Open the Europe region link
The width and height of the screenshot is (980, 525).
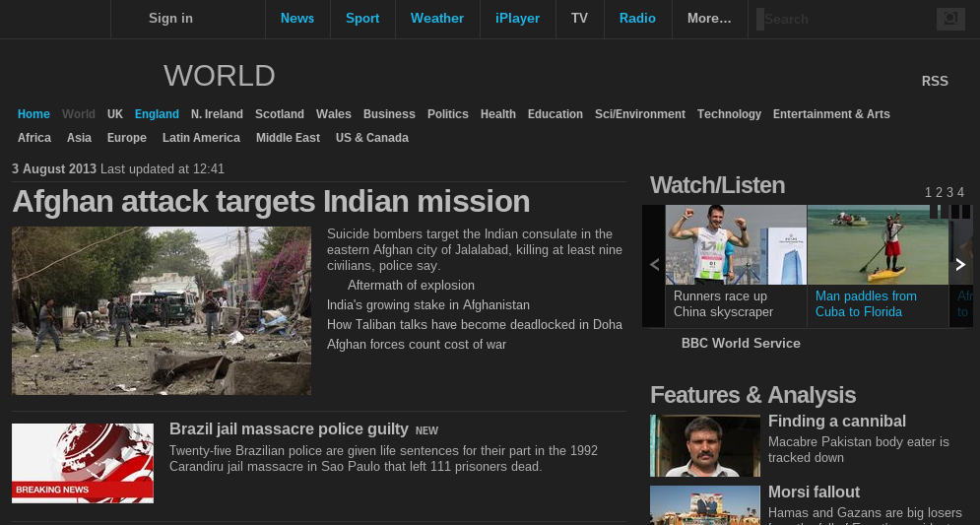point(127,138)
